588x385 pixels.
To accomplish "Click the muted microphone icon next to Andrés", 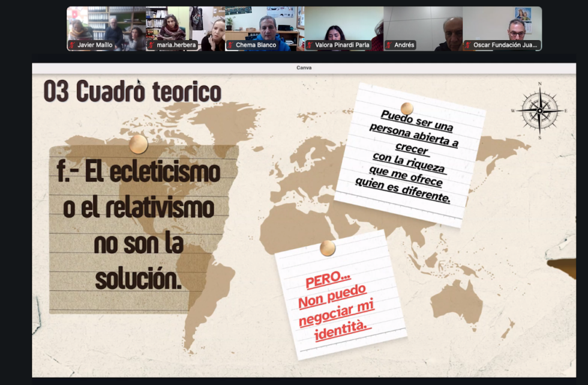I will 389,45.
